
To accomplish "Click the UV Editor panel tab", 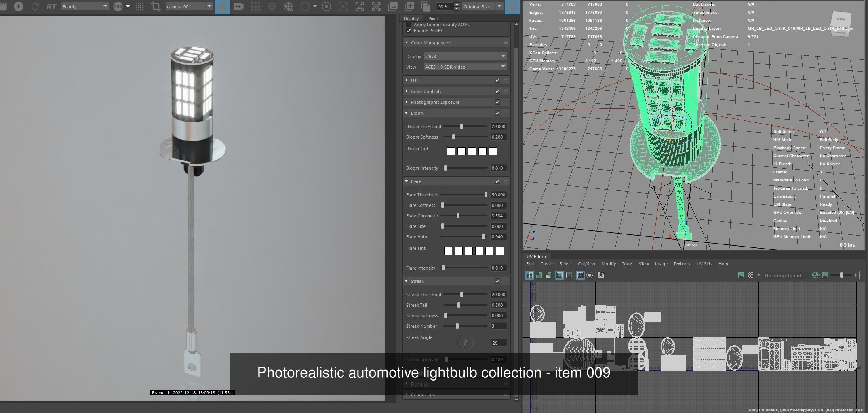I will click(536, 257).
